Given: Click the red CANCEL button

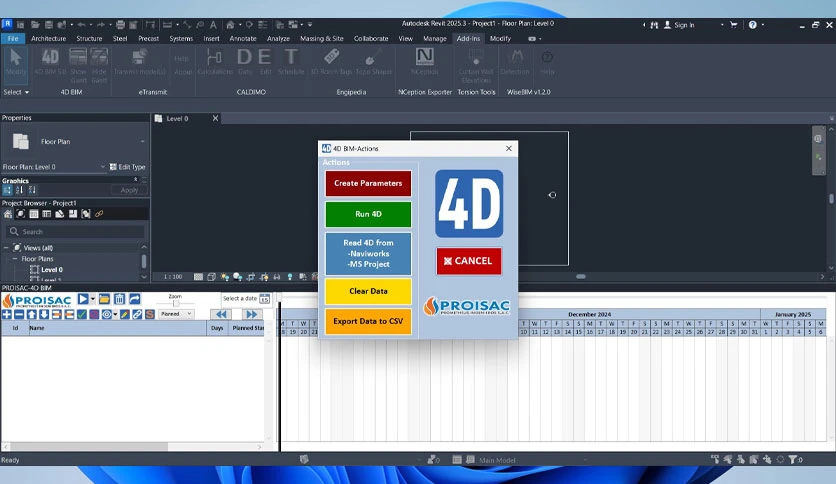Looking at the screenshot, I should point(469,261).
